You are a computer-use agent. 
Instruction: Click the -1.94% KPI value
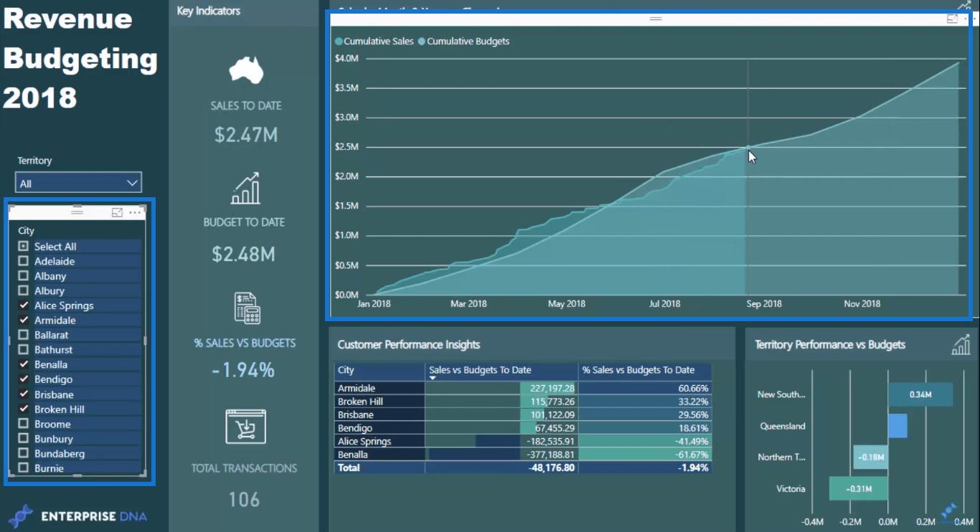(x=243, y=370)
